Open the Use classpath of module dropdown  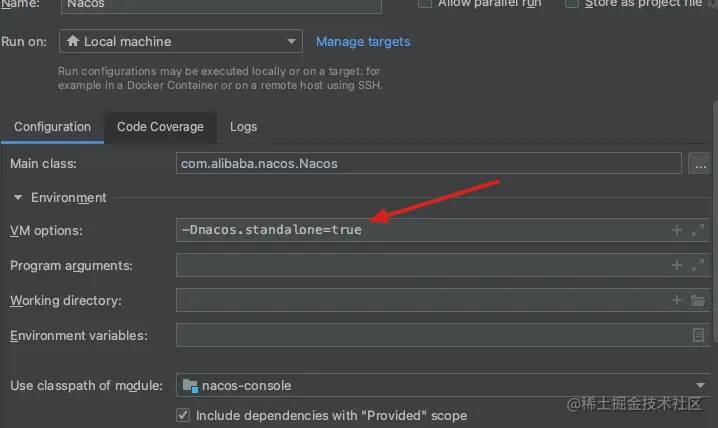pyautogui.click(x=442, y=385)
